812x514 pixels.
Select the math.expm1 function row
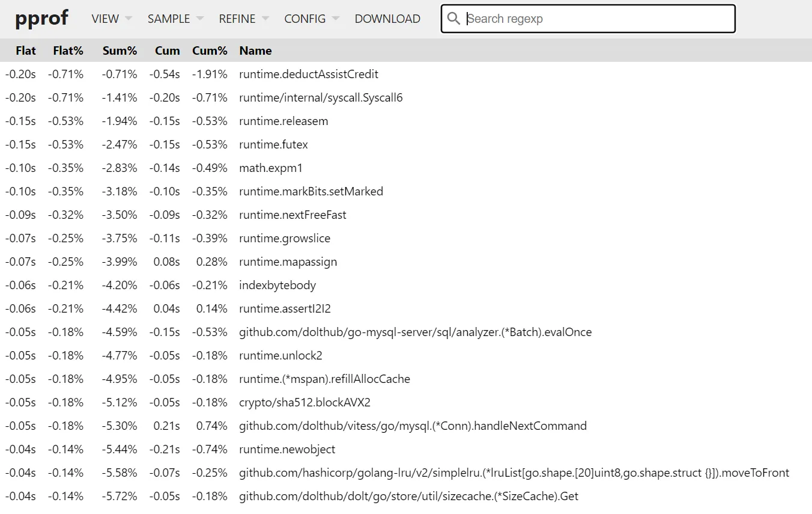pos(271,168)
